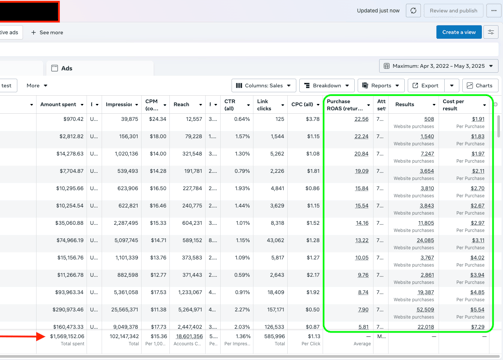Click the Columns bars icon
Screen dimensions: 503x360
point(239,86)
